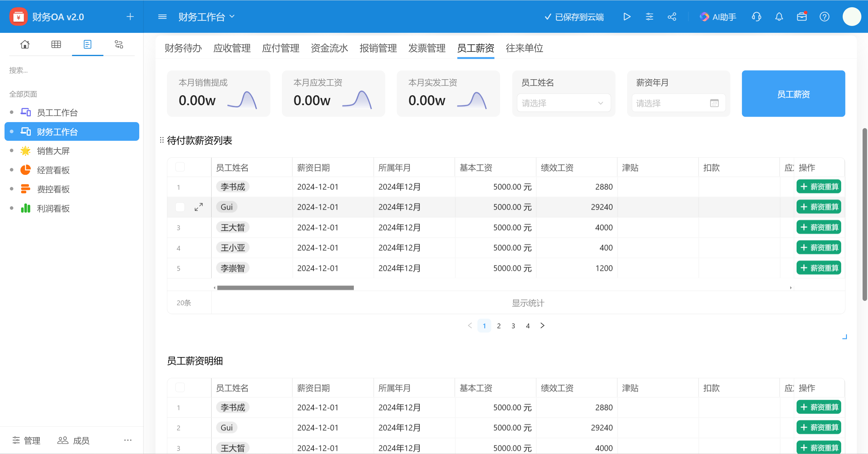Click the resize corner handle below pagination

tap(844, 337)
